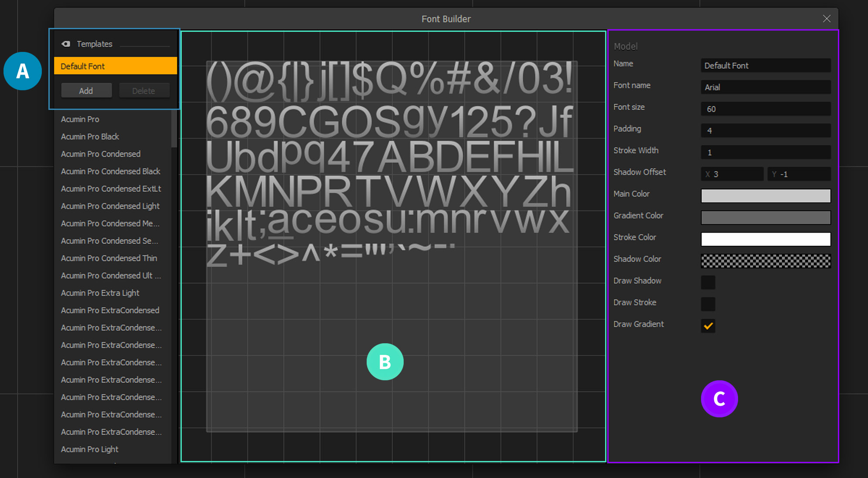
Task: Open the Shadow Color swatch
Action: point(766,261)
